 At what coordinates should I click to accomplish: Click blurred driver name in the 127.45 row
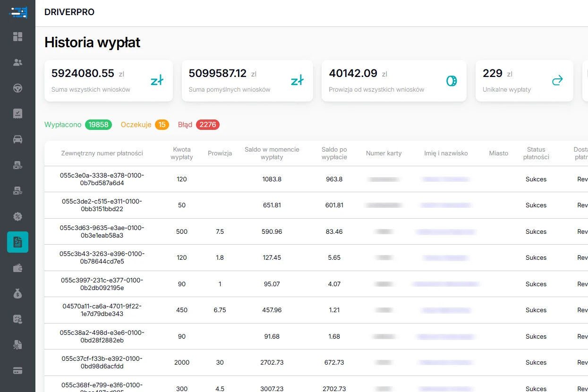[x=446, y=258]
